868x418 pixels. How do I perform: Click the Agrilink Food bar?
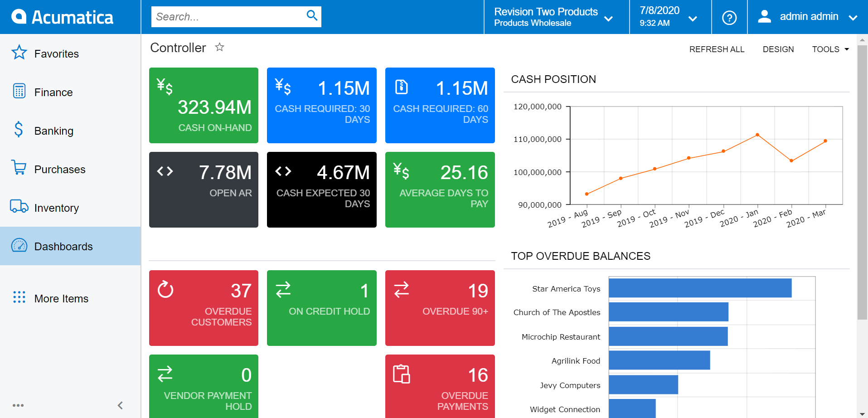pos(659,360)
